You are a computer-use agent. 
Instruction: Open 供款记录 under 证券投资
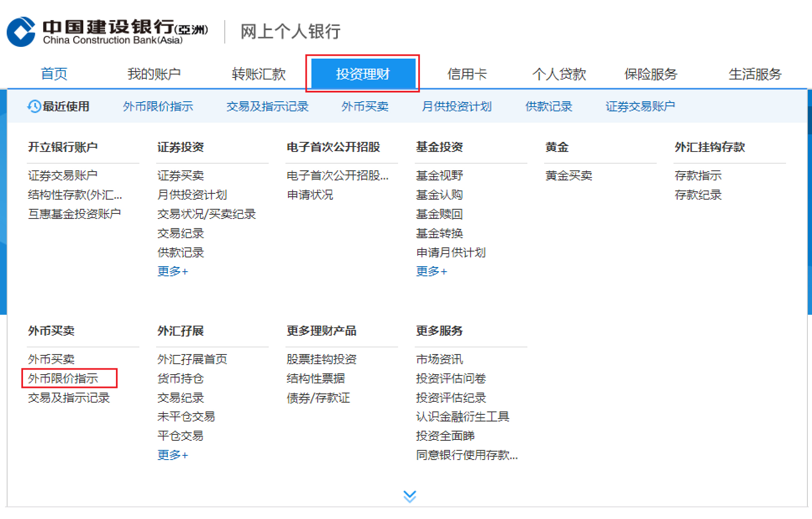181,252
